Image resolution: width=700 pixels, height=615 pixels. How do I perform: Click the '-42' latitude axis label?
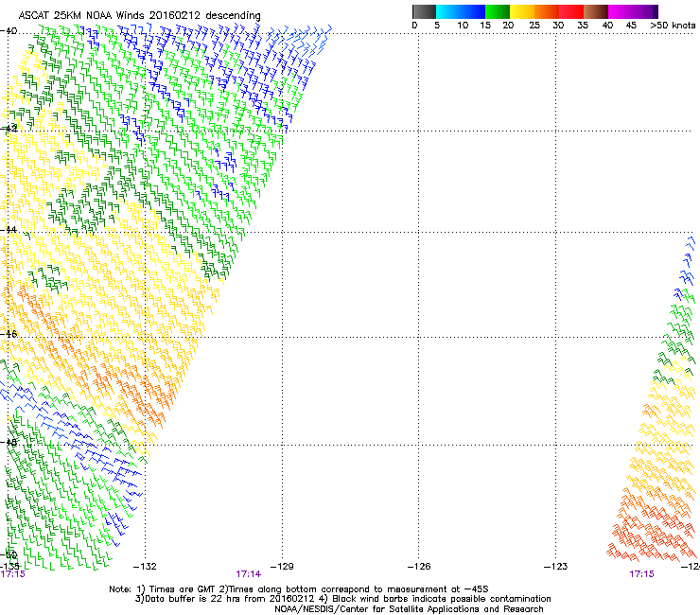coord(9,129)
